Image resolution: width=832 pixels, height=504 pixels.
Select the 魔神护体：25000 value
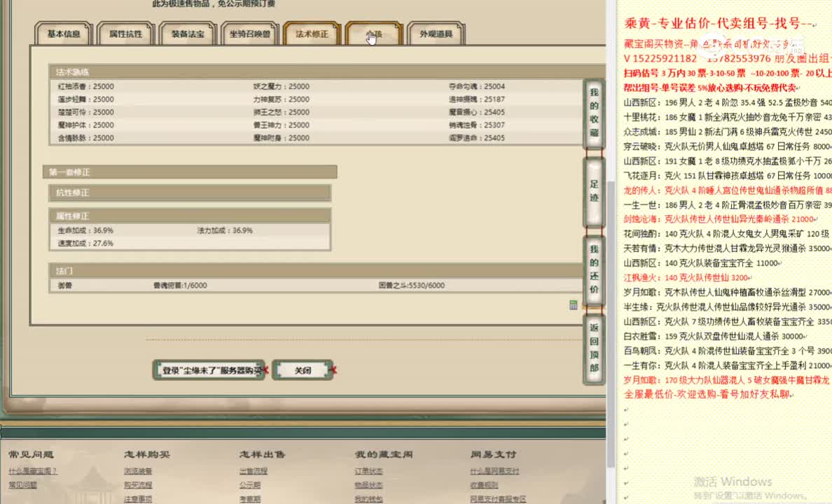click(x=86, y=125)
